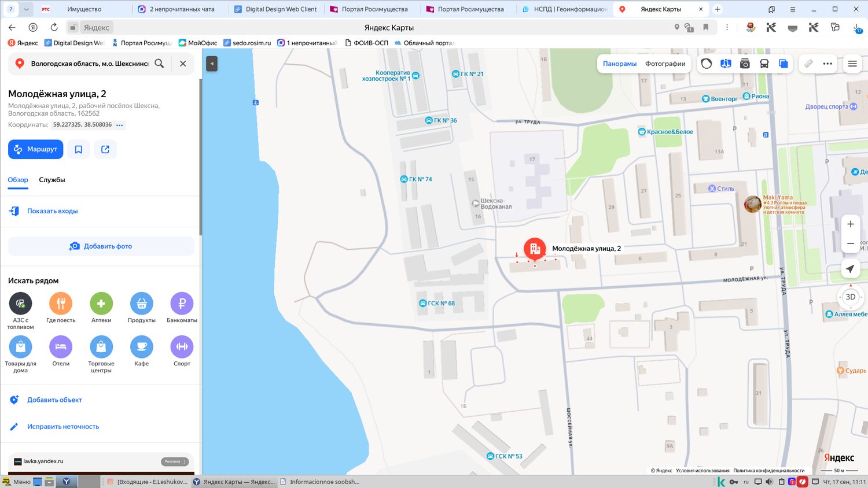Clear the search field with X
The height and width of the screenshot is (488, 868).
coord(183,64)
